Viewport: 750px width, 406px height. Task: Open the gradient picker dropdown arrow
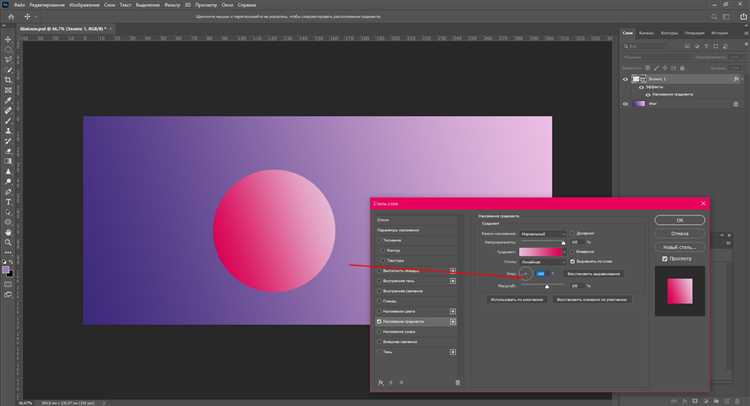pos(563,252)
